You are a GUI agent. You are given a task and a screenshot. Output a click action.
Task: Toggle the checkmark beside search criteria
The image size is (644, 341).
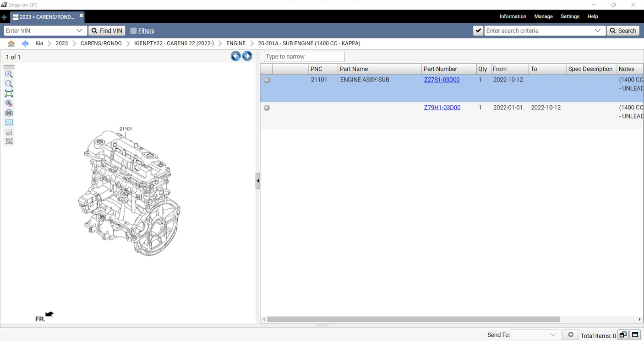(x=478, y=31)
